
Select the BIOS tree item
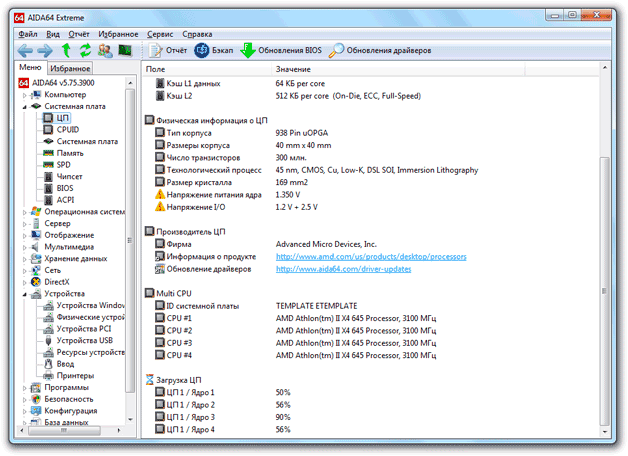click(x=58, y=188)
